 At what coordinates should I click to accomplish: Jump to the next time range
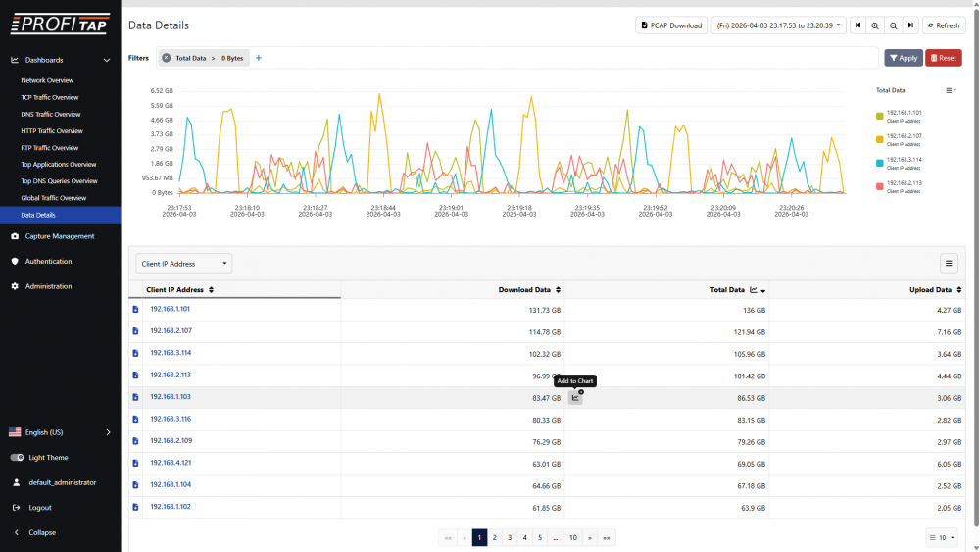pyautogui.click(x=910, y=25)
